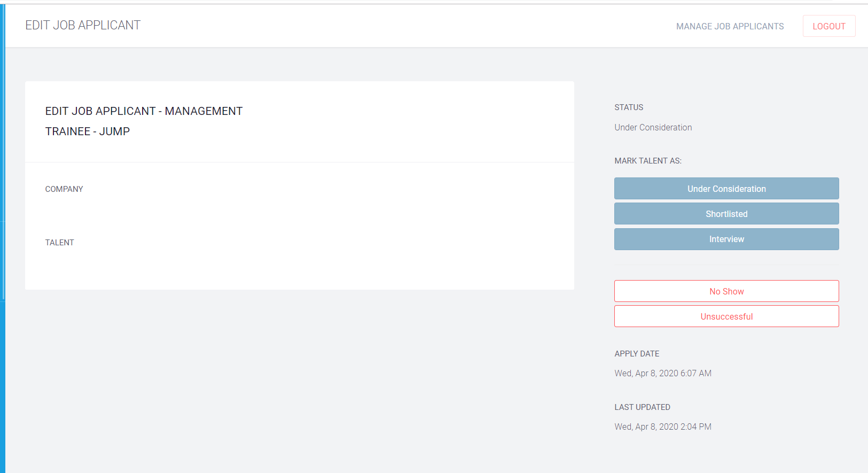Image resolution: width=868 pixels, height=473 pixels.
Task: Mark talent as Unsuccessful
Action: click(726, 316)
